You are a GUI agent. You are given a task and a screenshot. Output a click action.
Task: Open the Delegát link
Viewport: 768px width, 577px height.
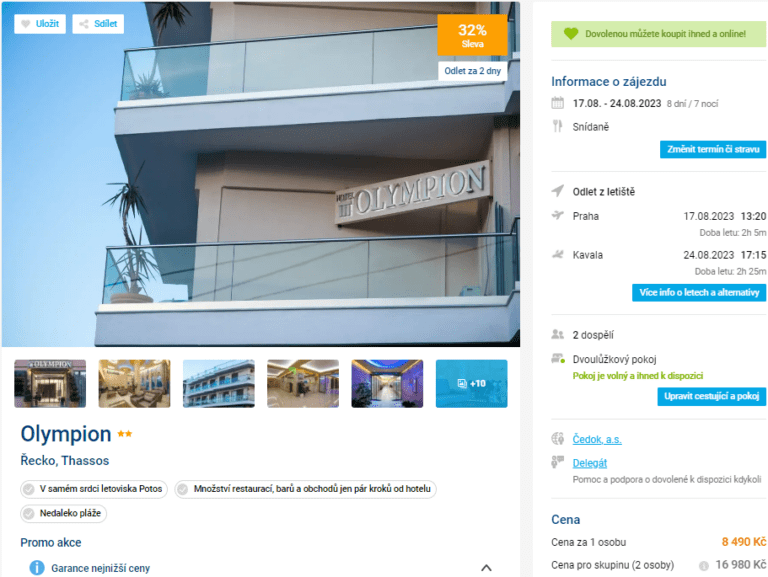click(589, 463)
